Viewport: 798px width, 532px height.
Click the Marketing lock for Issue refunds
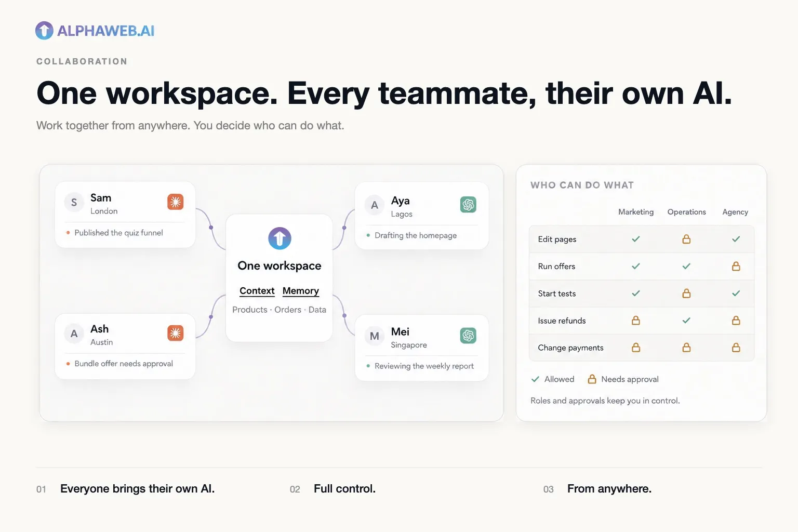pos(636,321)
